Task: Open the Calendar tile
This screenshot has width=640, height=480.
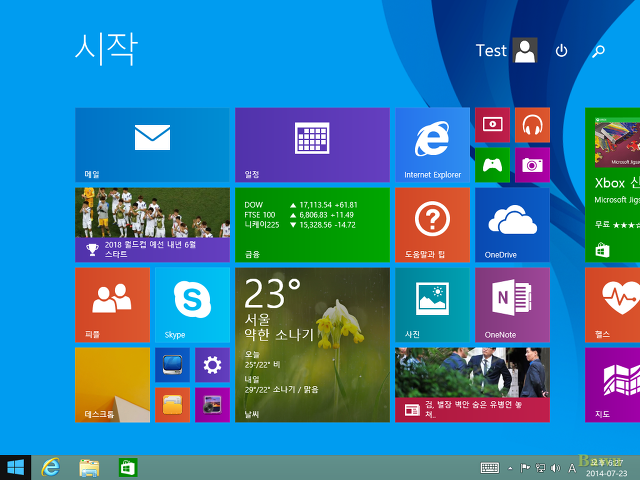Action: (312, 144)
